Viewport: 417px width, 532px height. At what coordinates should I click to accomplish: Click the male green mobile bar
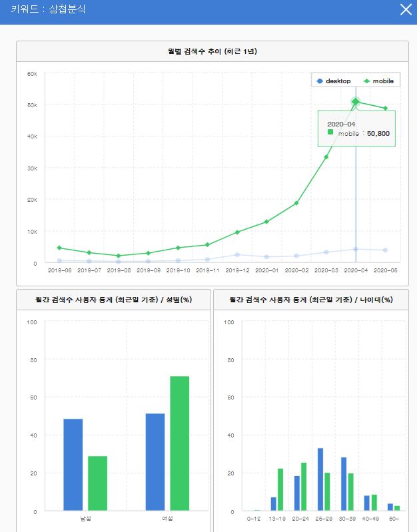pos(97,483)
